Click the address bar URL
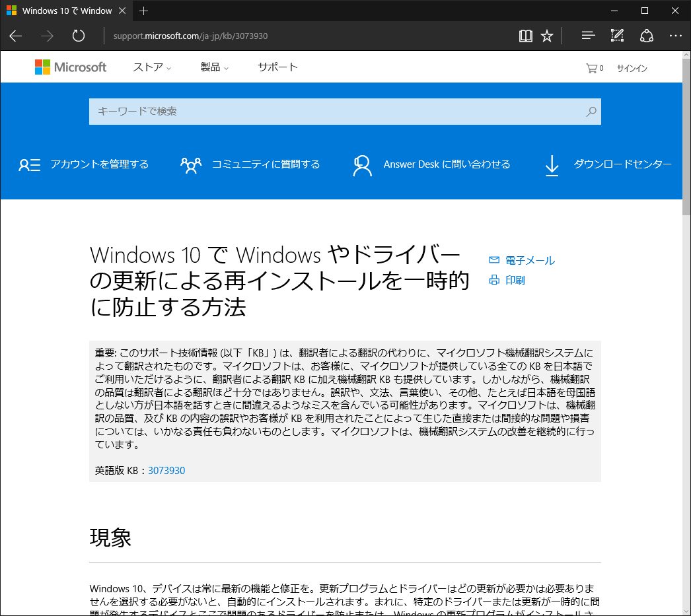Viewport: 691px width, 616px height. 190,36
